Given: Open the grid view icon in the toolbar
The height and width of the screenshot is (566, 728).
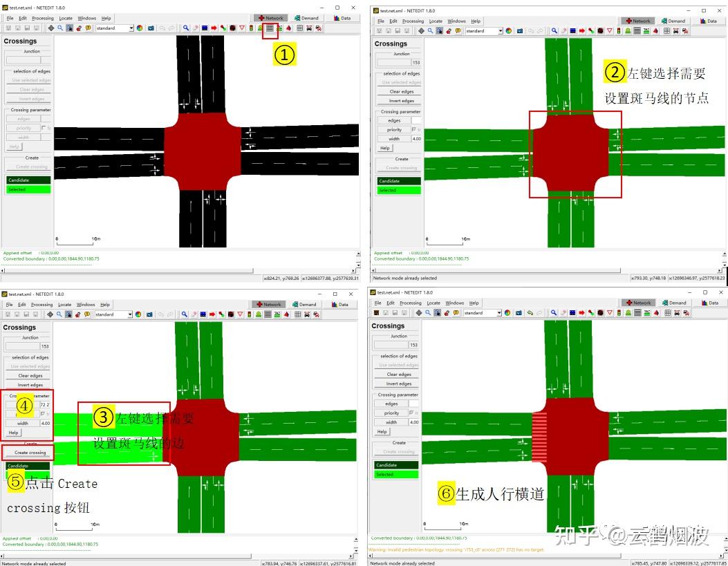Looking at the screenshot, I should pyautogui.click(x=299, y=29).
